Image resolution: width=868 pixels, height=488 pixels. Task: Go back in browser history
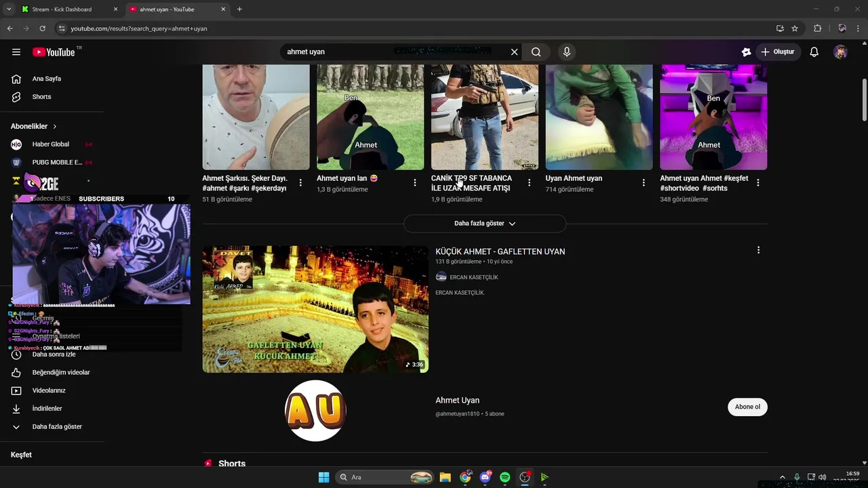click(x=9, y=28)
